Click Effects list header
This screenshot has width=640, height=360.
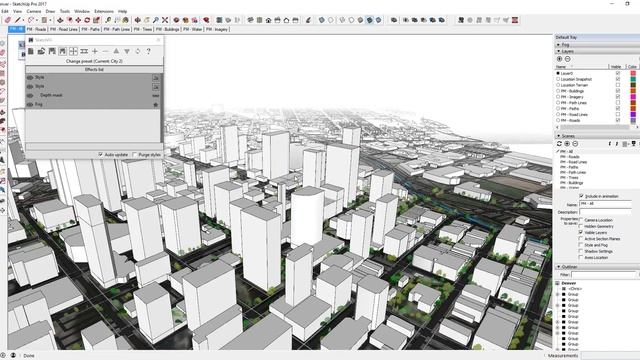pos(94,70)
